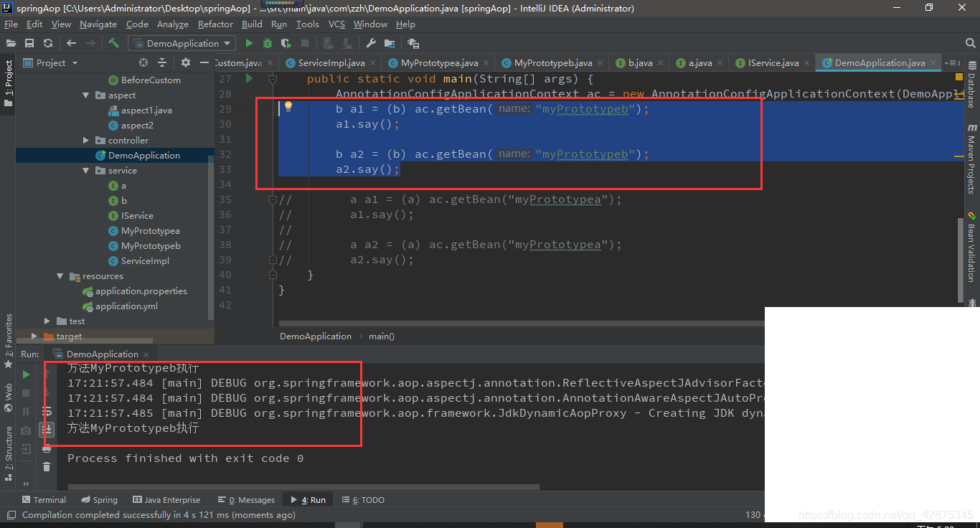The height and width of the screenshot is (528, 980).
Task: Open the Java Enterprise tool window
Action: [x=166, y=500]
